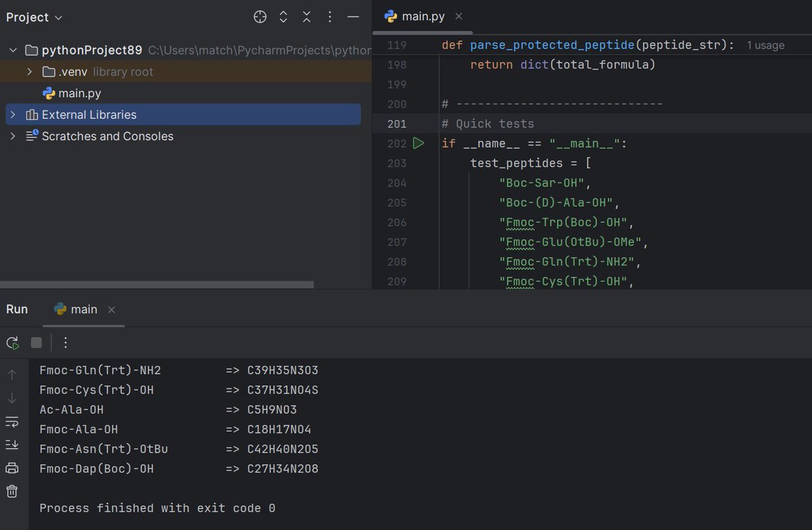Select the External Libraries tree row

tap(183, 114)
